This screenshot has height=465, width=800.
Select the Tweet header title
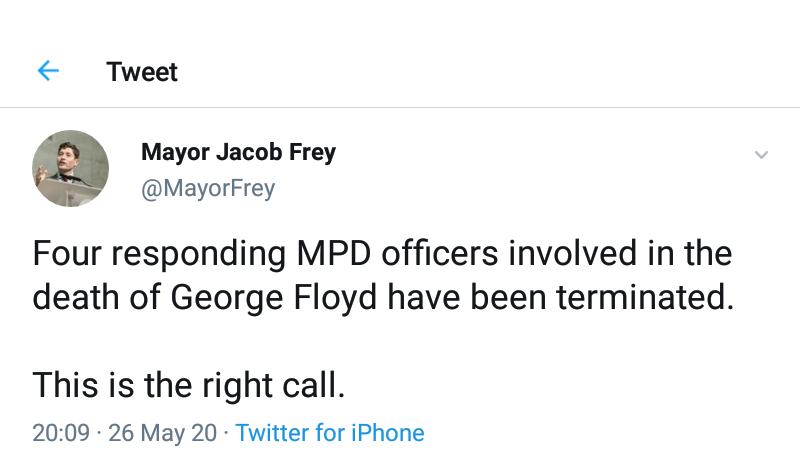click(x=142, y=72)
